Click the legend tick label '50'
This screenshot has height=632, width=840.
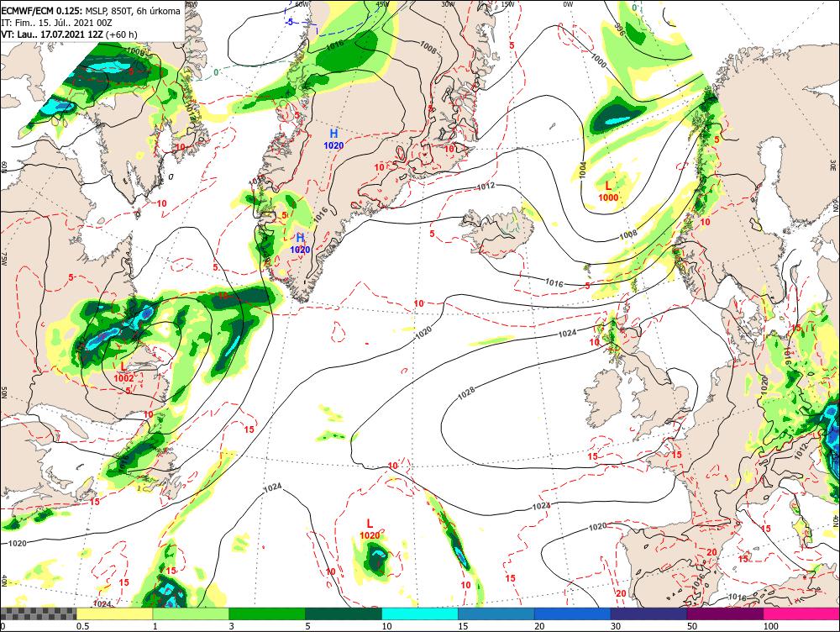tap(692, 626)
